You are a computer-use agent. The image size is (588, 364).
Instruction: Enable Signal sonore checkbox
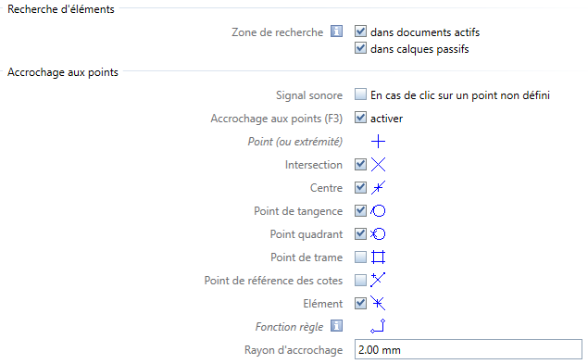pos(360,94)
